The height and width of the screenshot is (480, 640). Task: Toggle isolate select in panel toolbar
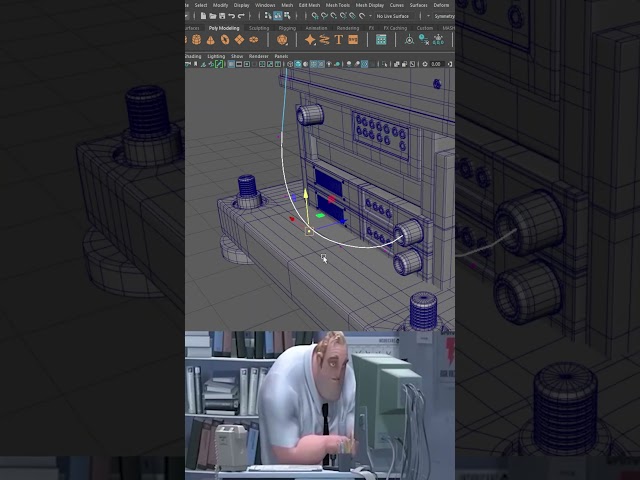tap(385, 64)
